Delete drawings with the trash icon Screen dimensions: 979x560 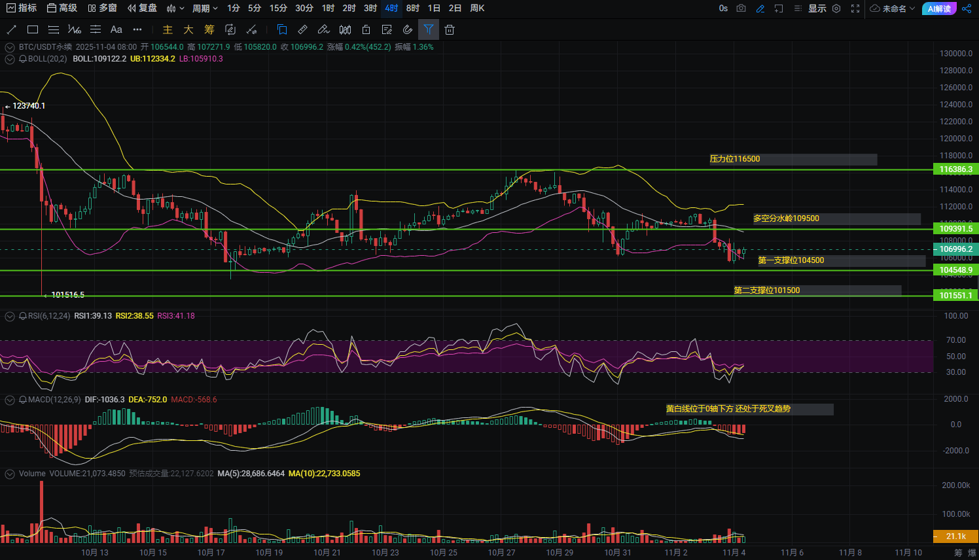pyautogui.click(x=449, y=29)
